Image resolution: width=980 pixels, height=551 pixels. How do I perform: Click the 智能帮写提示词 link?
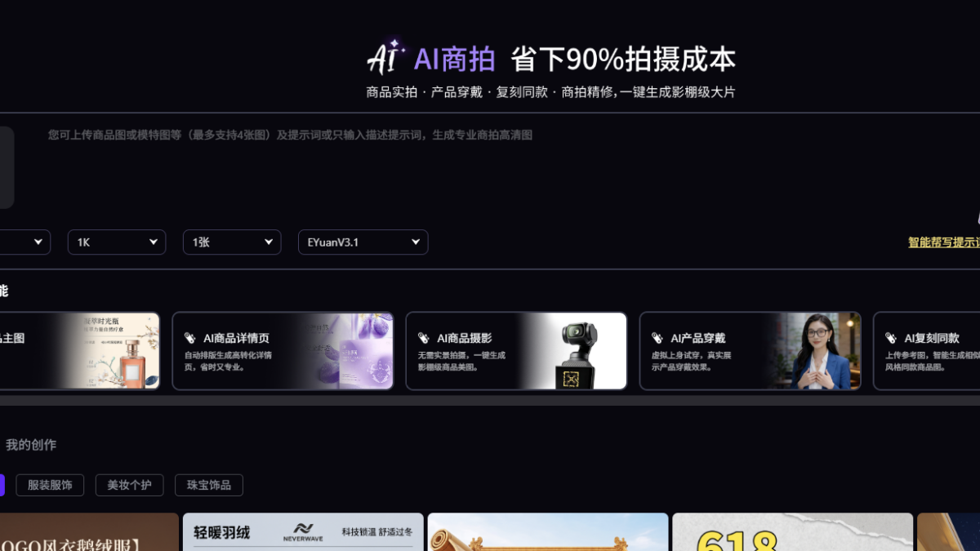click(x=944, y=242)
